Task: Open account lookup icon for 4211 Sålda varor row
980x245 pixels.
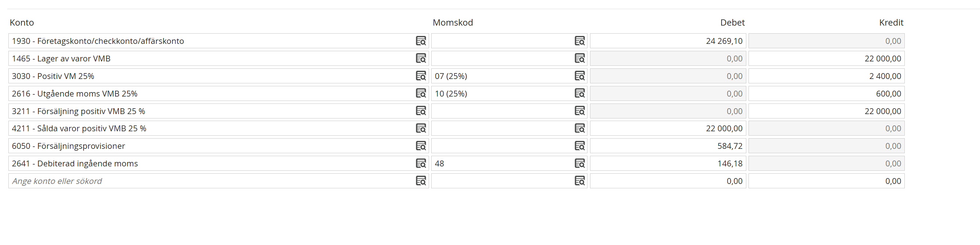Action: click(x=420, y=128)
